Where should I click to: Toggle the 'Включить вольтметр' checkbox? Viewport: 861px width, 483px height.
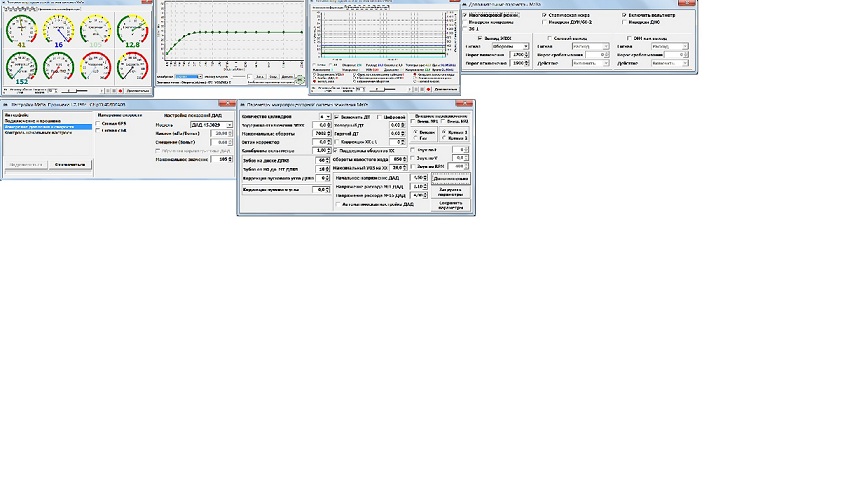click(x=625, y=16)
